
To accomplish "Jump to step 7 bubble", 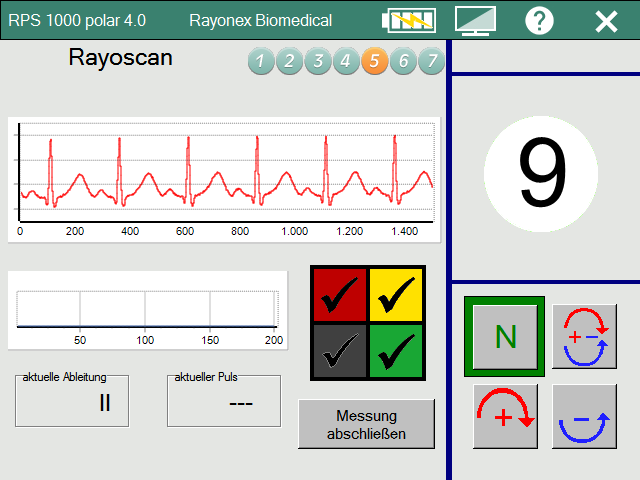I will [x=431, y=62].
